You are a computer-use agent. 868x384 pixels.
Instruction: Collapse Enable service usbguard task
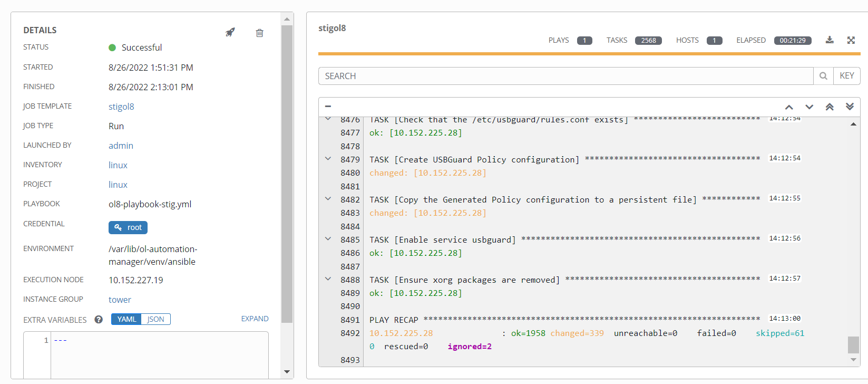coord(328,239)
